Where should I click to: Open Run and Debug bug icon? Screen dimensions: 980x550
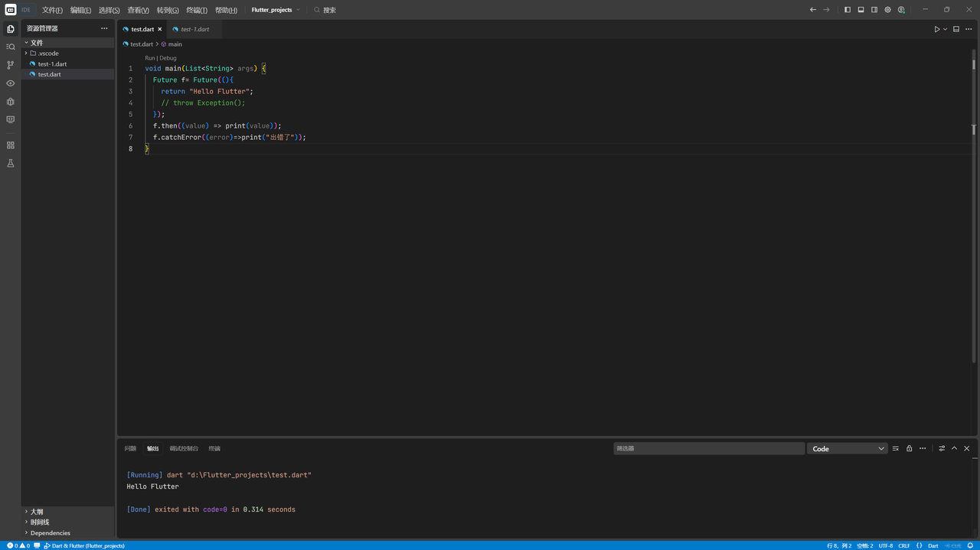pos(10,102)
